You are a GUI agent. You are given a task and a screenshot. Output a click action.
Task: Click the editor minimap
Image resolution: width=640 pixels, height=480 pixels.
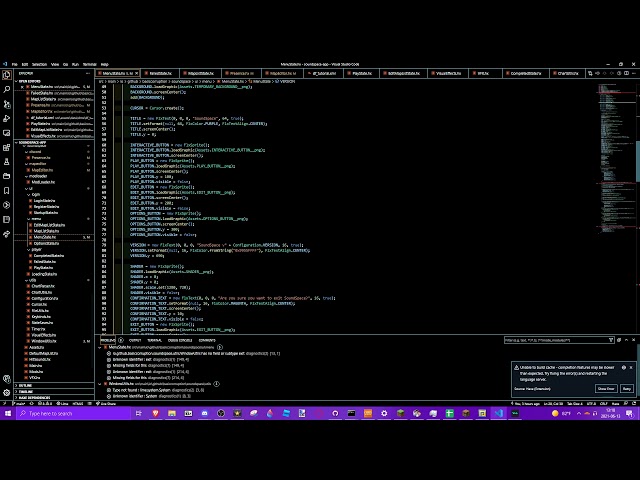click(x=617, y=159)
